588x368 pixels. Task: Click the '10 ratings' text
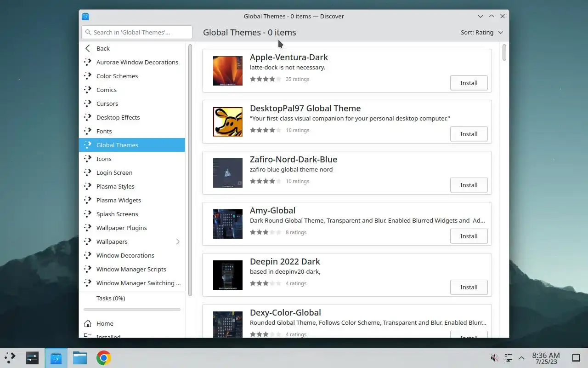point(297,181)
